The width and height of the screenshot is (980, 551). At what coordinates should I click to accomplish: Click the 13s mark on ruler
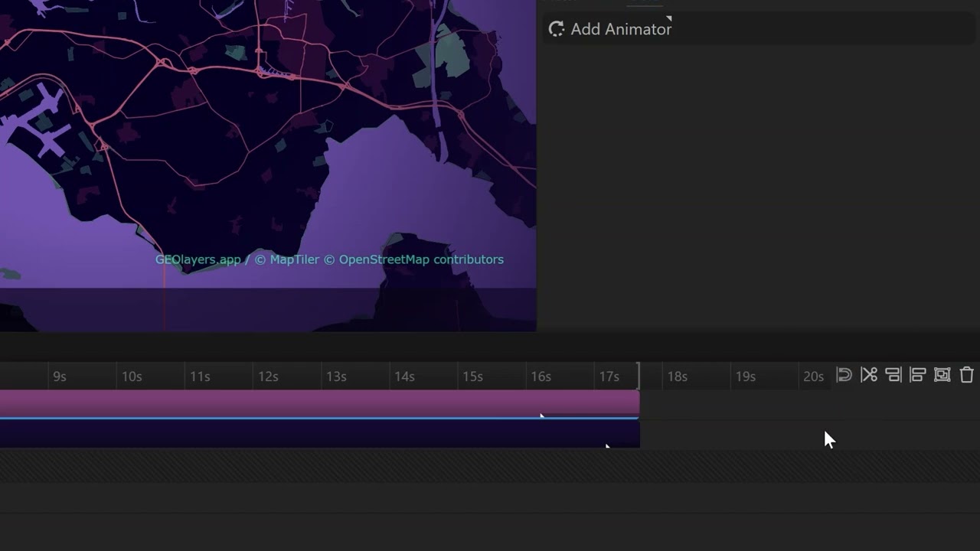click(336, 377)
